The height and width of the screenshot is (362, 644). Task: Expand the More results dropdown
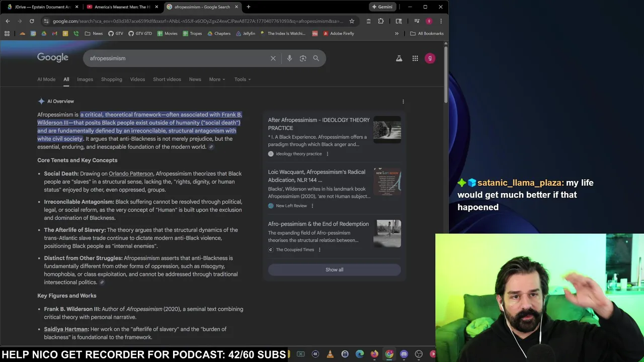pos(217,79)
